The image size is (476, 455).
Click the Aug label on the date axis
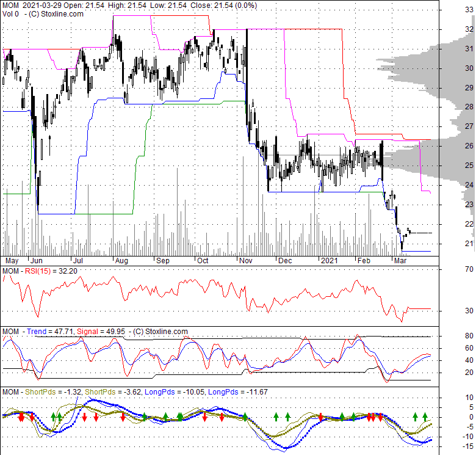121,261
